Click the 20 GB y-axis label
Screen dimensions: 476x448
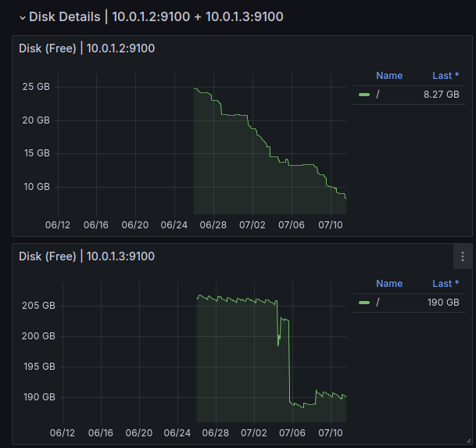(36, 120)
